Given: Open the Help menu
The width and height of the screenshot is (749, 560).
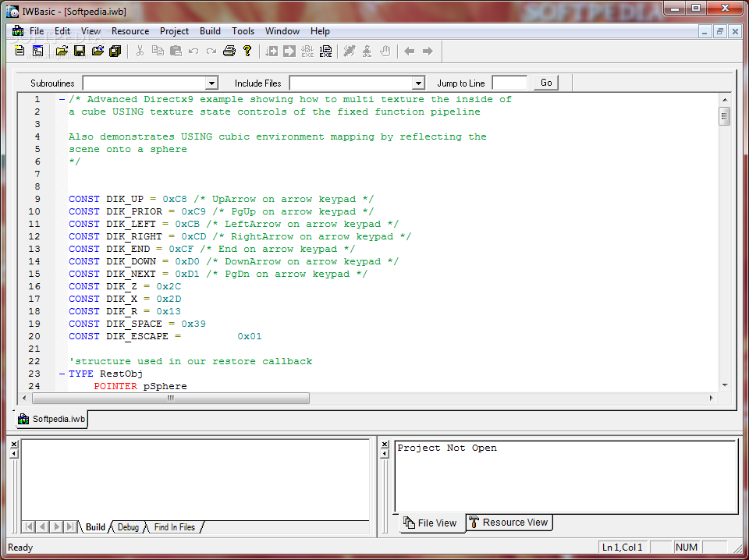Looking at the screenshot, I should click(x=320, y=31).
